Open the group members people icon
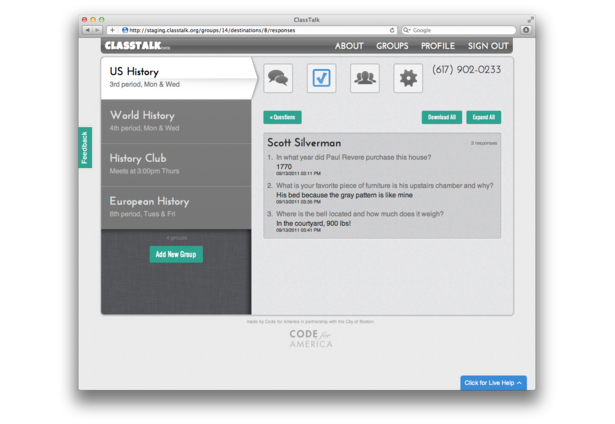The image size is (615, 424). 365,78
